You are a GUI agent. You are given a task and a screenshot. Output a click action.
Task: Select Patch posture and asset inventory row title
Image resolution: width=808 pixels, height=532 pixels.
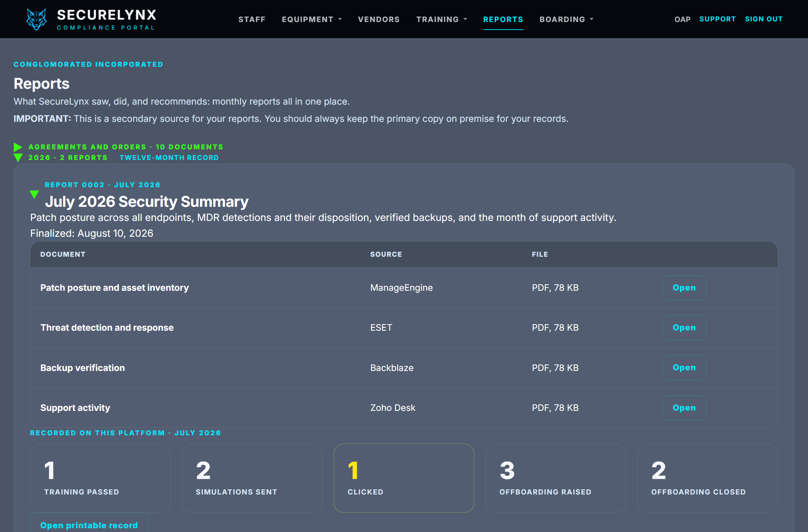(x=115, y=288)
